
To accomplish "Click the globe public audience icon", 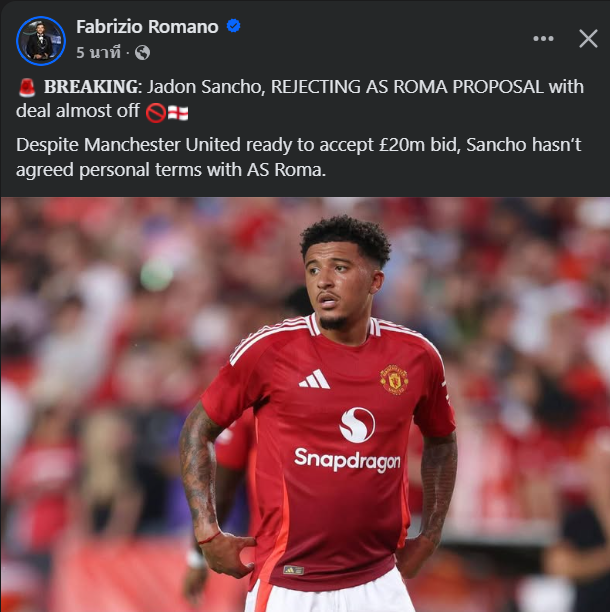I will point(142,52).
